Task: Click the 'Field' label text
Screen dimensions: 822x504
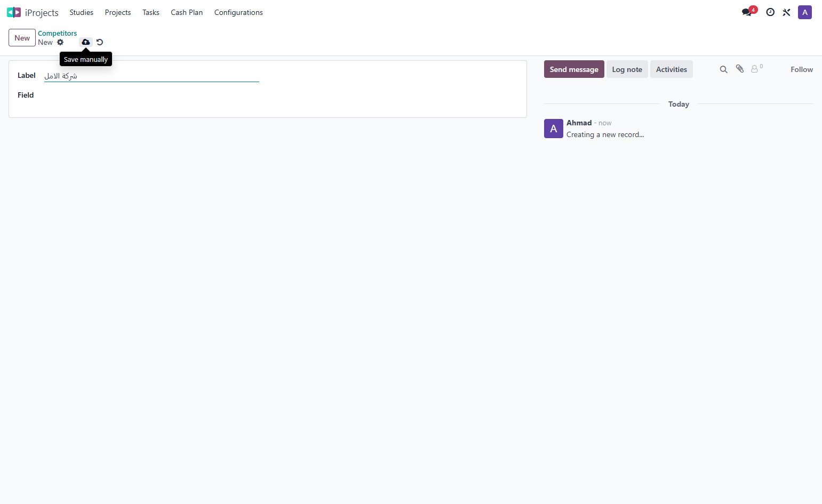Action: [x=26, y=95]
